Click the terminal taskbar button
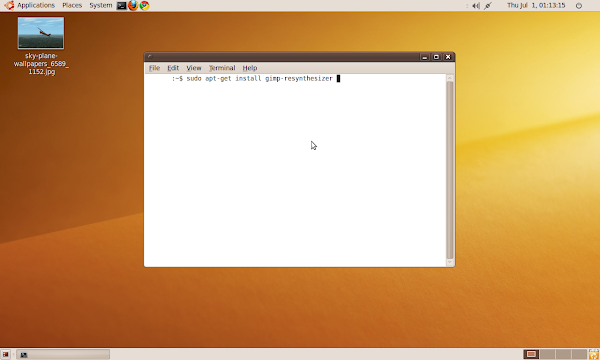Image resolution: width=600 pixels, height=360 pixels. (63, 355)
